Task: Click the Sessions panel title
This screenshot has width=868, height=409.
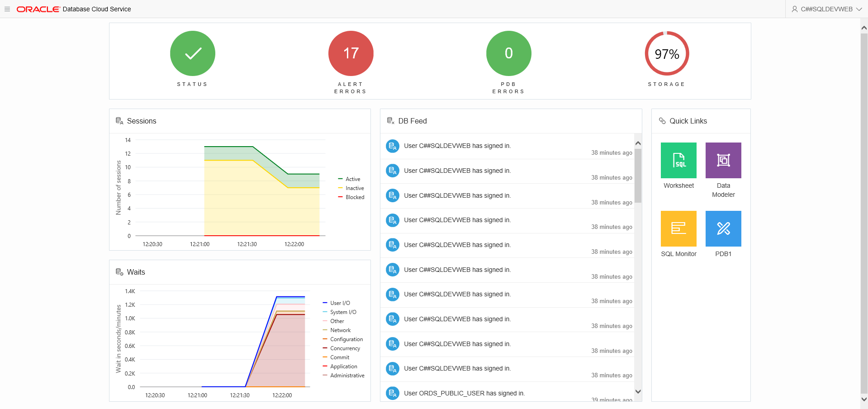Action: coord(142,121)
